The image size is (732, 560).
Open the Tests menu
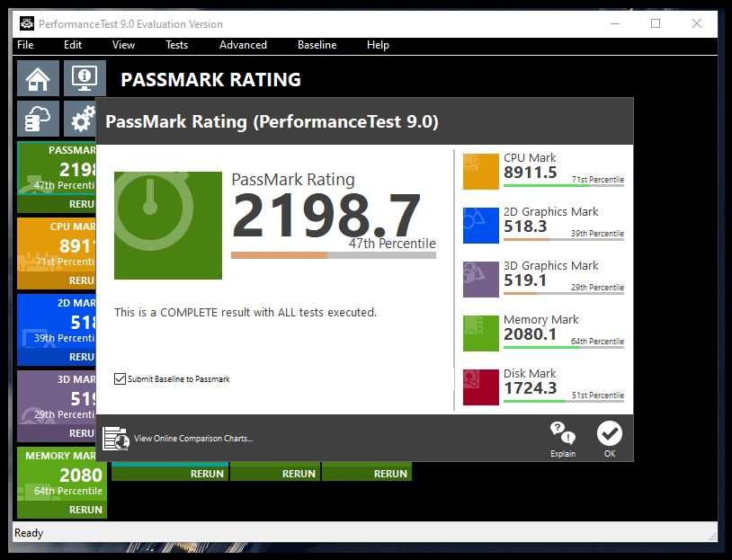(176, 45)
